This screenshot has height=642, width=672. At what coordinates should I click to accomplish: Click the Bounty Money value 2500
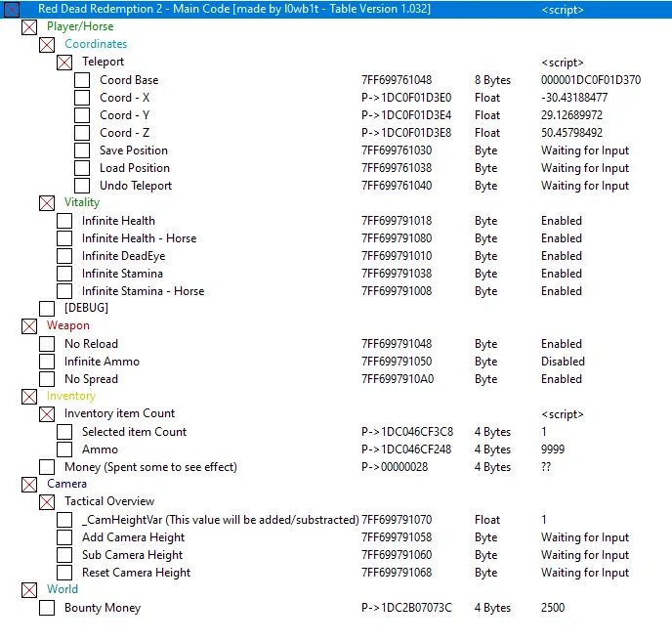coord(553,608)
